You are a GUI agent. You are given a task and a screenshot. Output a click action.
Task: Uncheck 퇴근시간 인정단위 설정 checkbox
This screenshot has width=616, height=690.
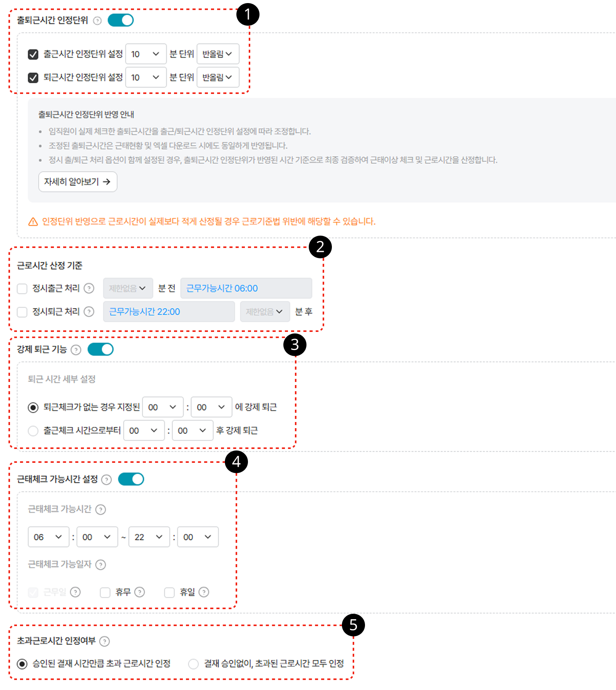pyautogui.click(x=33, y=78)
